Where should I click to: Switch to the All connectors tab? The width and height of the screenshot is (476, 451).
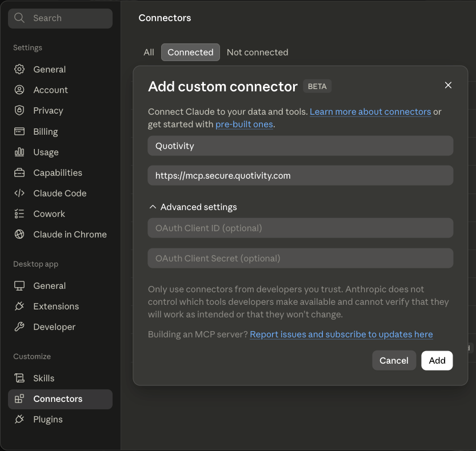(x=149, y=52)
